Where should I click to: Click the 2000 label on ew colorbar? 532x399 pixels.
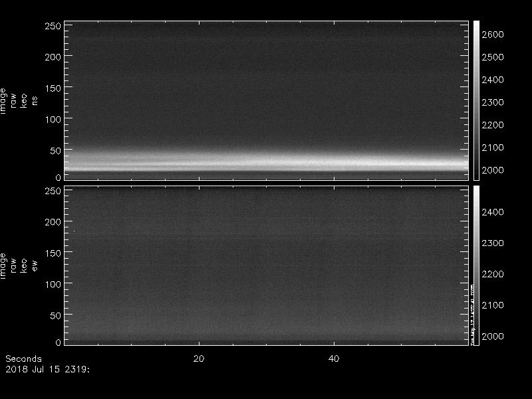pyautogui.click(x=493, y=336)
